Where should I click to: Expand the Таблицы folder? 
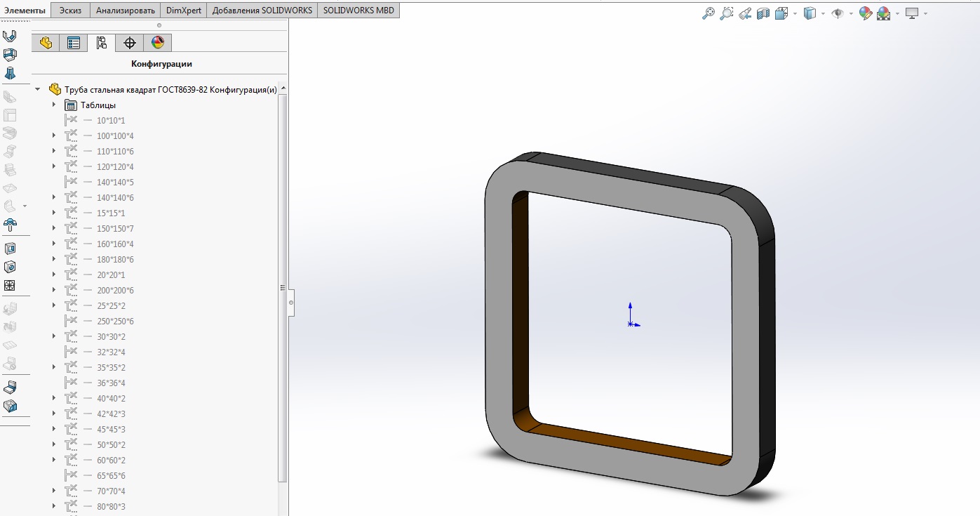53,105
